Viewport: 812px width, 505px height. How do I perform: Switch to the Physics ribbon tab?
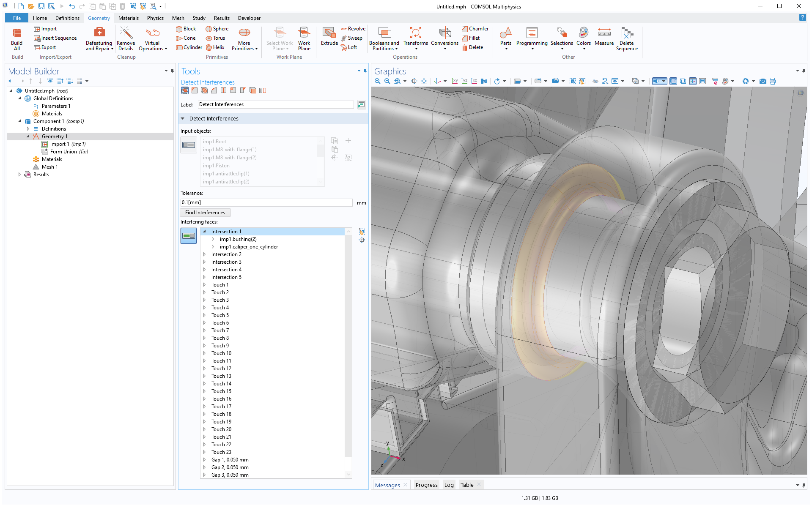tap(155, 18)
